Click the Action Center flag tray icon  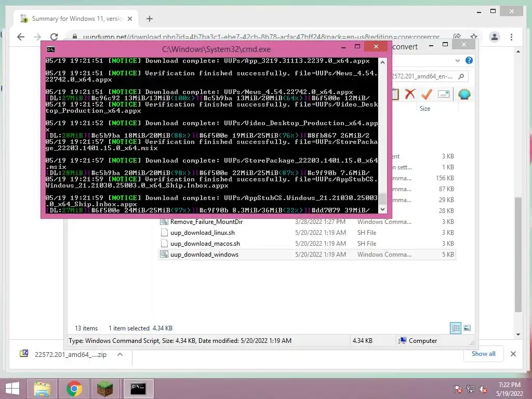(x=458, y=389)
